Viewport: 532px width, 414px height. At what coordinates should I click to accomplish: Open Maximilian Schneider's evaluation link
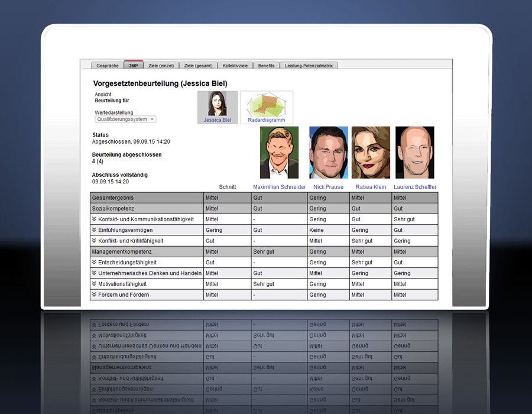[278, 187]
